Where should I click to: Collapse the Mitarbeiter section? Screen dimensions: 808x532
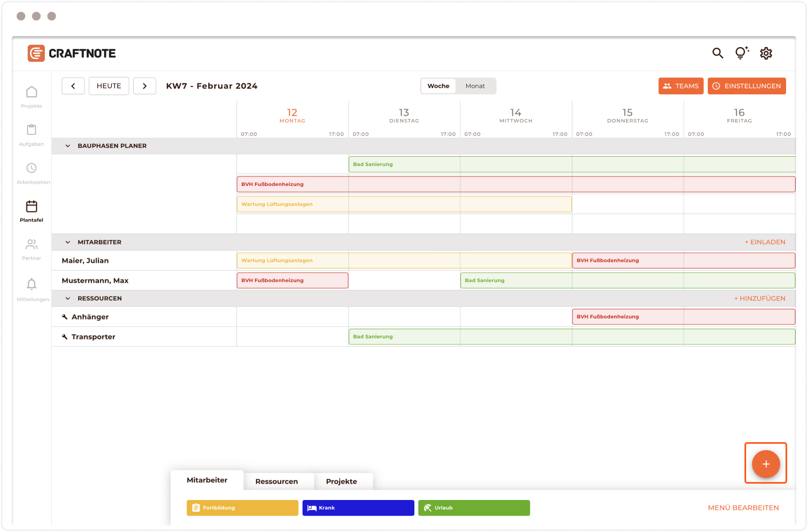click(x=67, y=243)
